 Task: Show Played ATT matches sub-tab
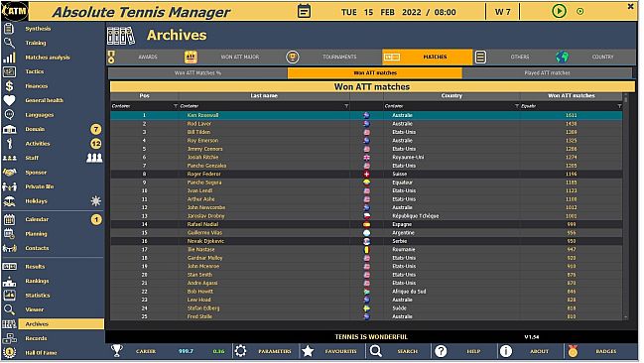coord(547,72)
